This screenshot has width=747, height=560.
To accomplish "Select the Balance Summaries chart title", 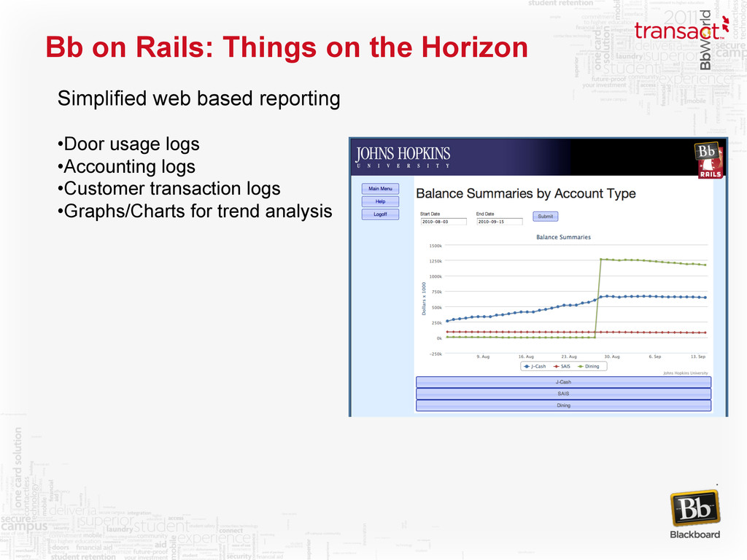I will point(564,237).
